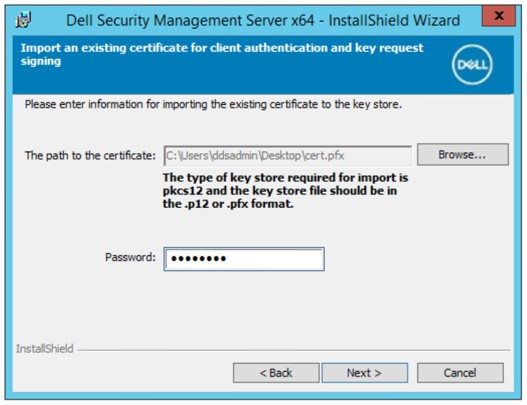The width and height of the screenshot is (527, 405).
Task: Click 'The path to the certificate:' label
Action: pos(90,156)
